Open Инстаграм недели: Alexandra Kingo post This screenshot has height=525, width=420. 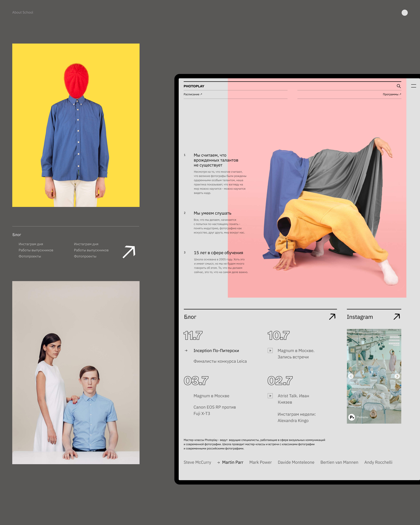click(297, 417)
